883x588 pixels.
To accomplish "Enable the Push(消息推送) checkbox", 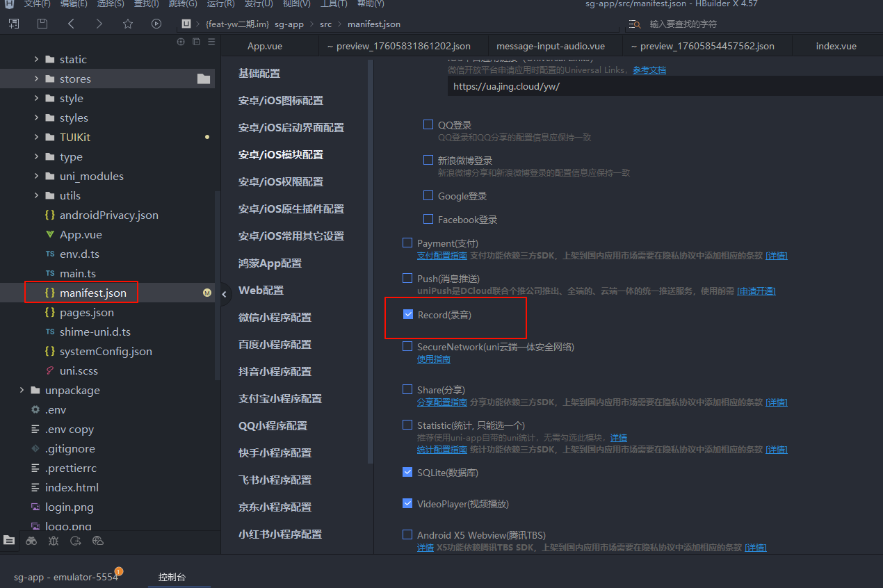I will [407, 279].
